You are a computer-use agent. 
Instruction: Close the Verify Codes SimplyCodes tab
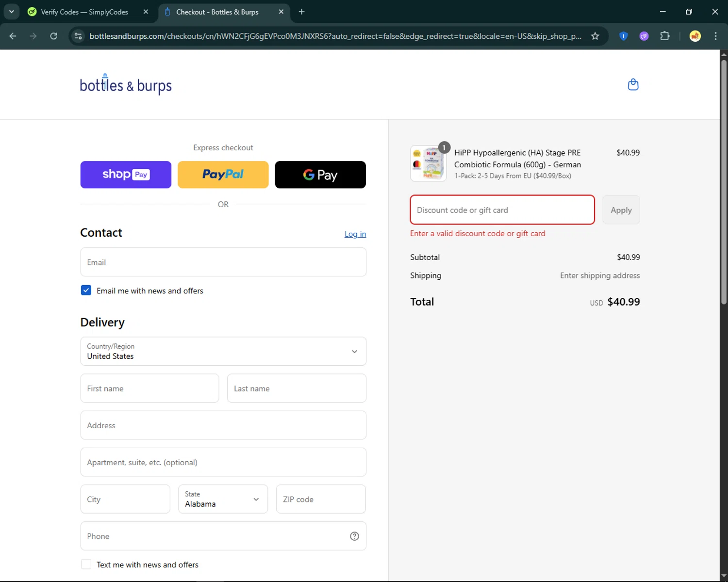(146, 12)
